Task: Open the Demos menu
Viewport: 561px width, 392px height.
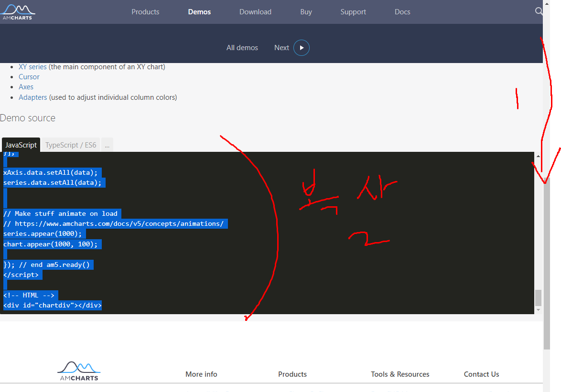Action: [199, 12]
